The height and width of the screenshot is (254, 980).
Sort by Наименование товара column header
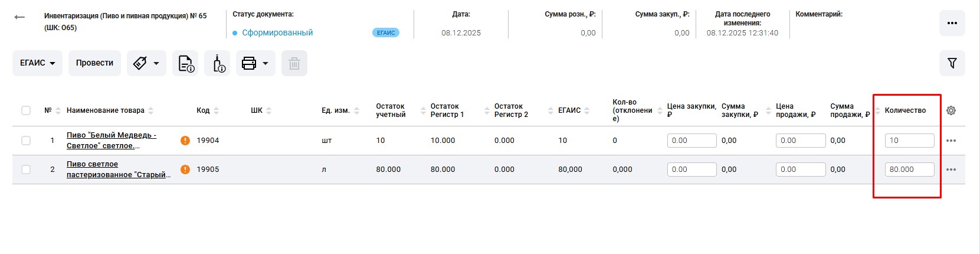click(x=105, y=110)
